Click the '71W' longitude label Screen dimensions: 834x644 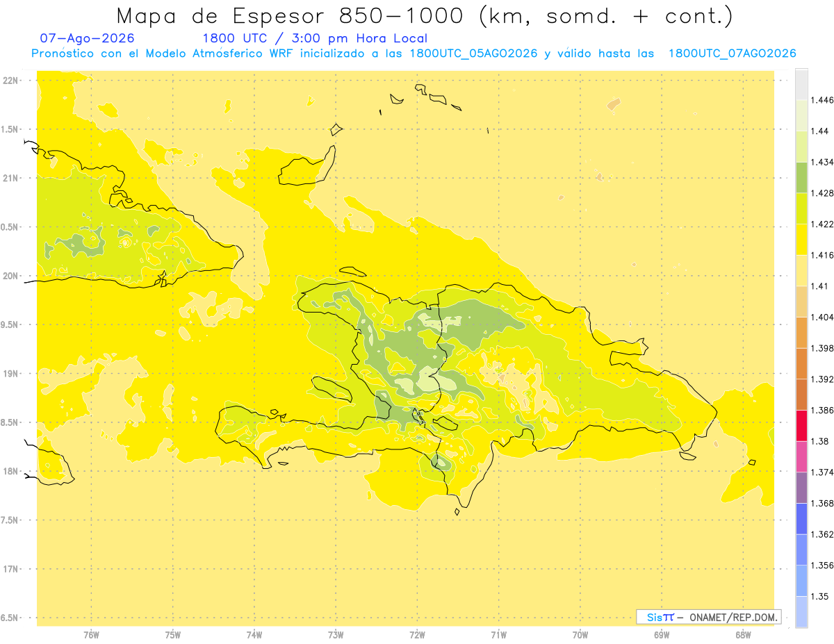(x=498, y=635)
